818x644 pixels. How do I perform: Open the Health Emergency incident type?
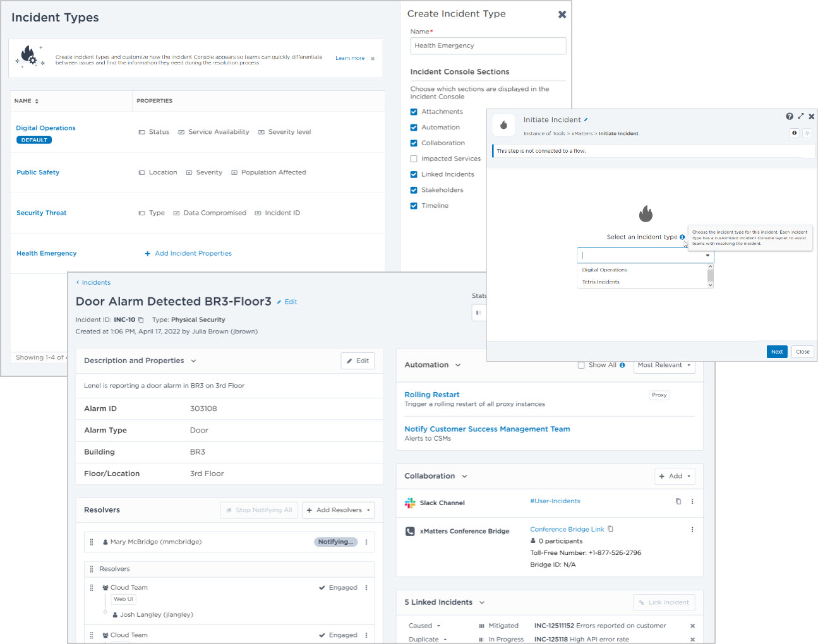(47, 253)
